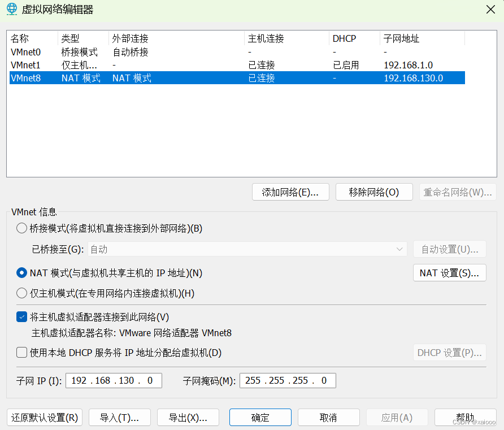Click the 应用(A) button
Screen dimensions: 504x430
[x=397, y=418]
